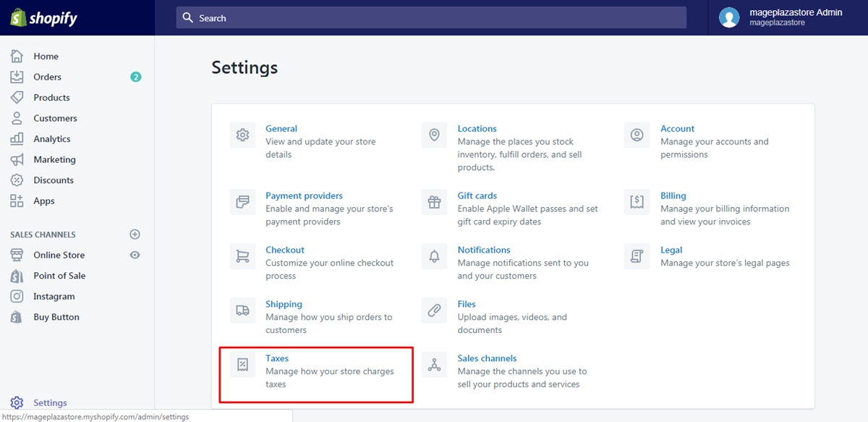Screen dimensions: 868x422
Task: Click the Discounts badge icon
Action: point(17,180)
